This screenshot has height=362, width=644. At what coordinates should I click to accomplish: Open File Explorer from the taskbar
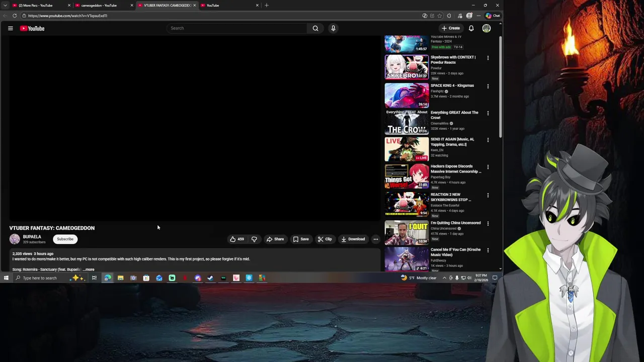pyautogui.click(x=120, y=278)
